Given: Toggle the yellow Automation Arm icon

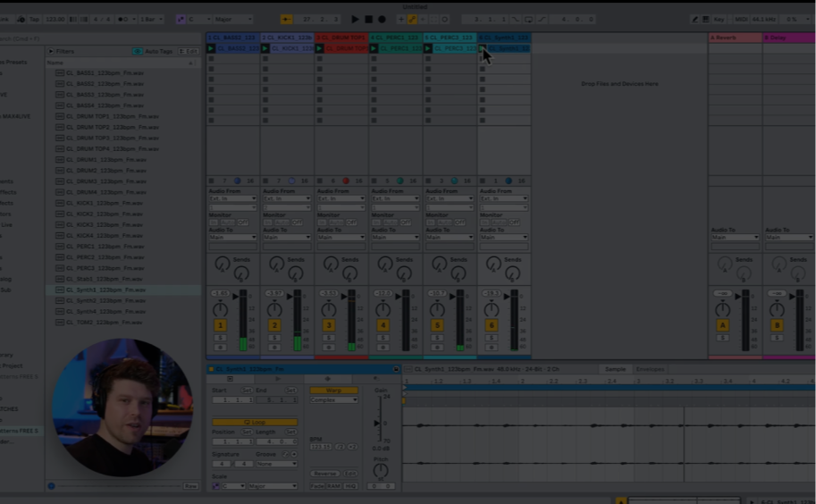Looking at the screenshot, I should (x=412, y=20).
